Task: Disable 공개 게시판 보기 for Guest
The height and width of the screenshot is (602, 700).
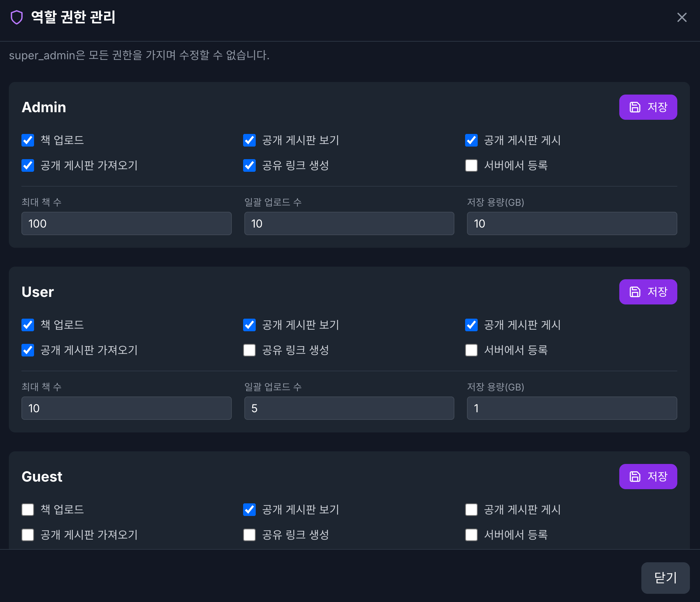Action: [x=249, y=510]
